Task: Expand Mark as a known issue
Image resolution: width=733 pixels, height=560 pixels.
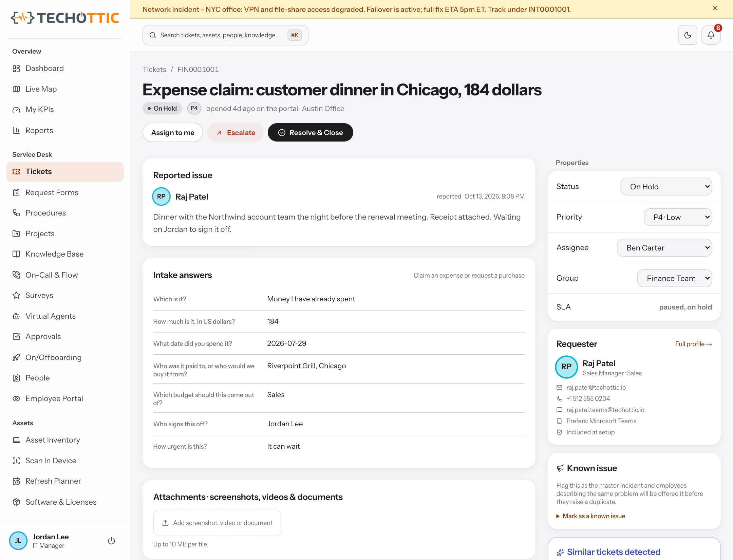Action: pos(591,516)
